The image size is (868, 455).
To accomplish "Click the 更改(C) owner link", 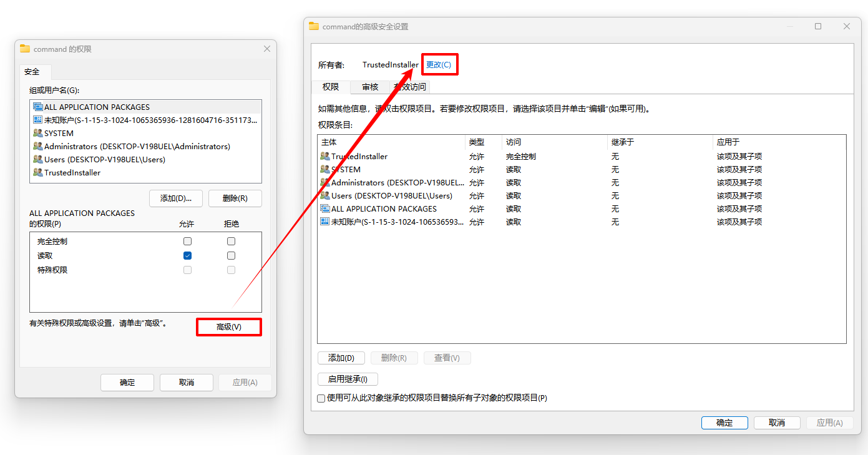I will [x=439, y=65].
